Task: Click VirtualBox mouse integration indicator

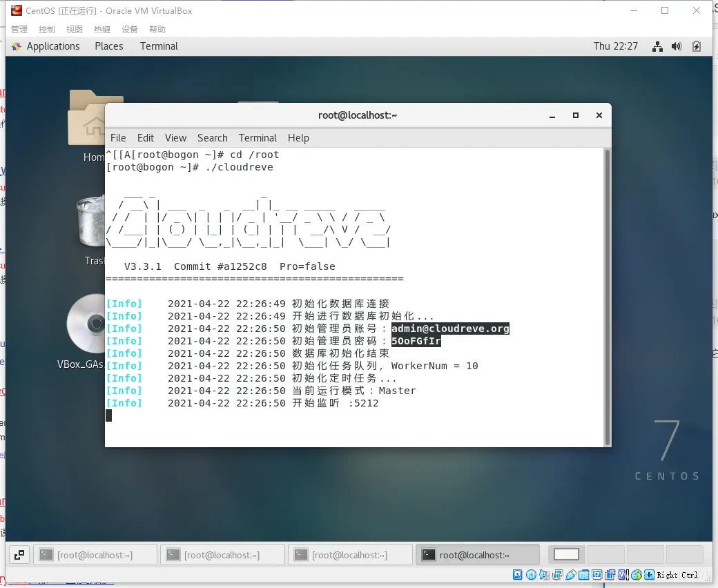Action: (x=637, y=575)
